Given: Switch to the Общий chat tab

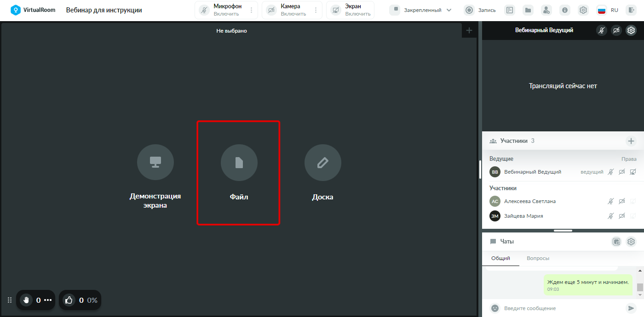Looking at the screenshot, I should pos(500,258).
